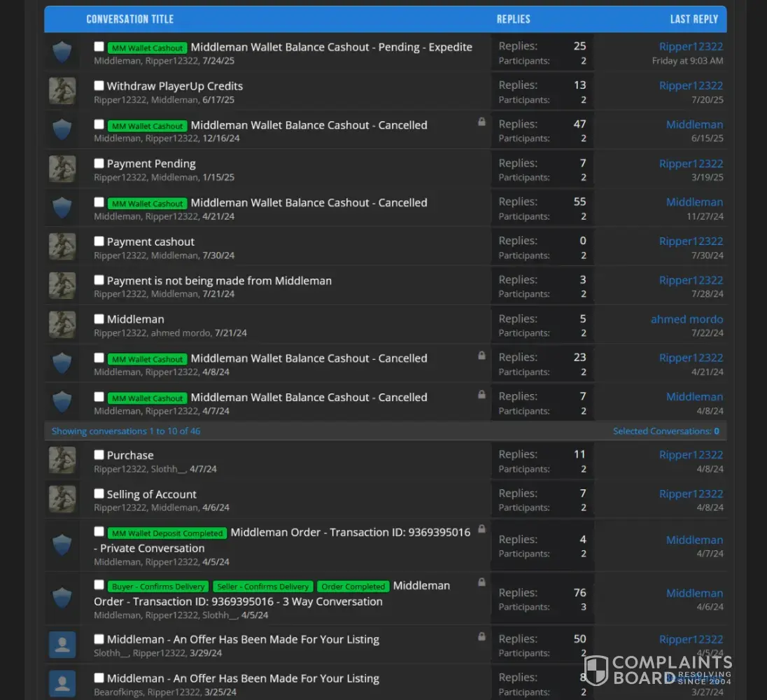Open the Purchase conversation with Slothh__
The width and height of the screenshot is (767, 700).
click(130, 455)
